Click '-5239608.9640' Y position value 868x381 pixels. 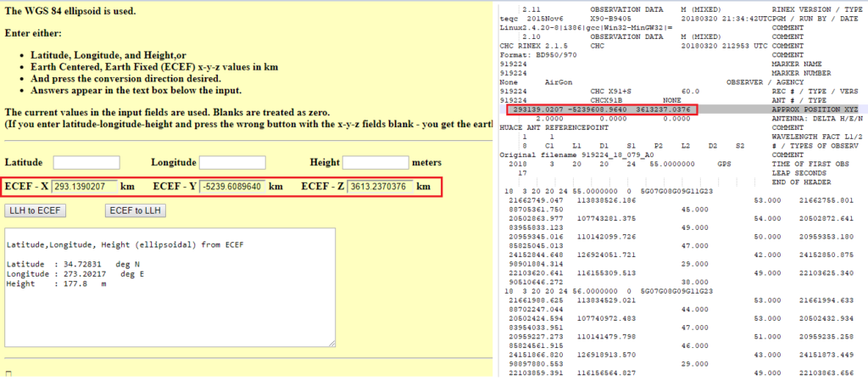597,109
